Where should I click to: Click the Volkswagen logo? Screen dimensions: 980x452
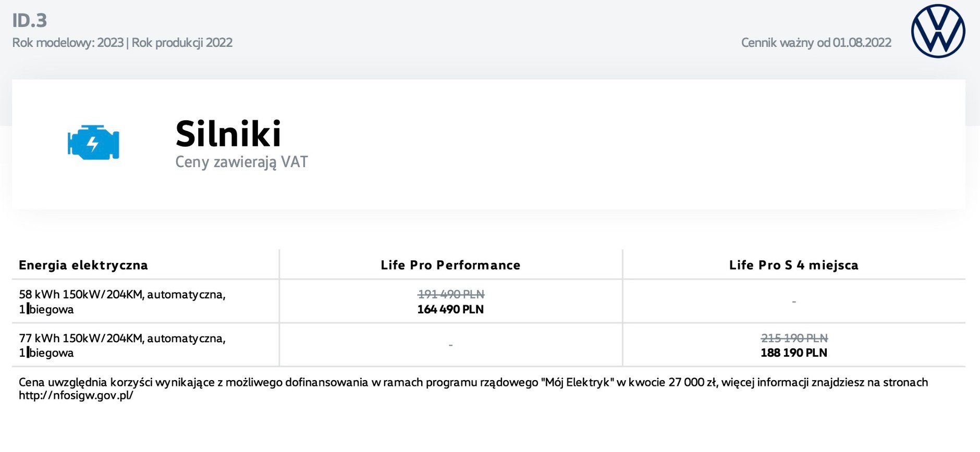pos(938,31)
